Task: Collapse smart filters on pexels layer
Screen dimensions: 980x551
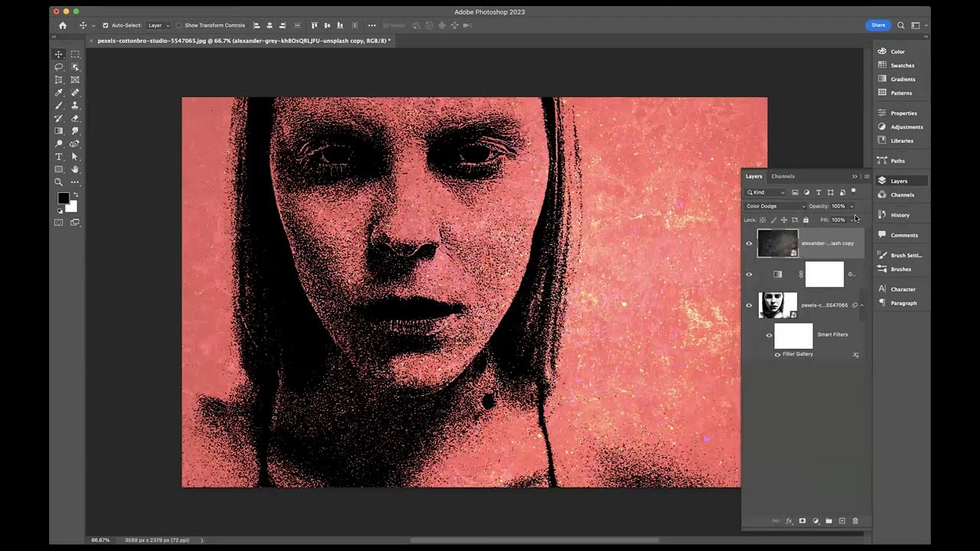Action: (862, 305)
